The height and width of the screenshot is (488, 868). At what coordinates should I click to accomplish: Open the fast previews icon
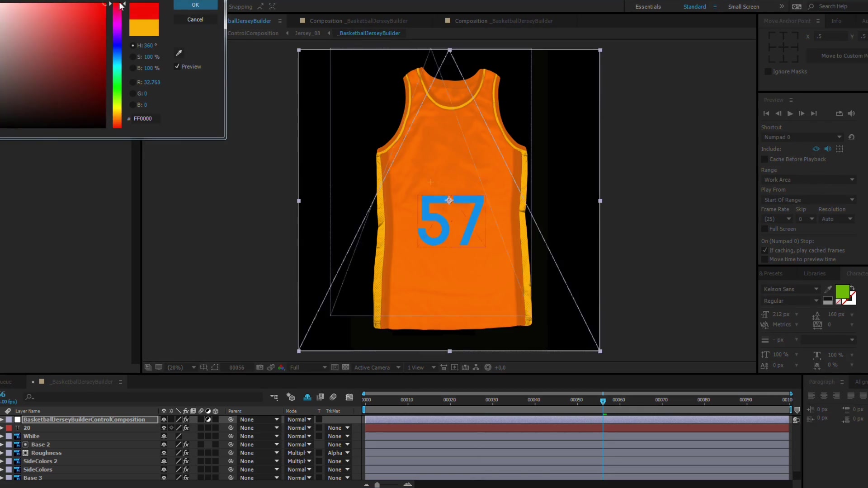click(454, 367)
